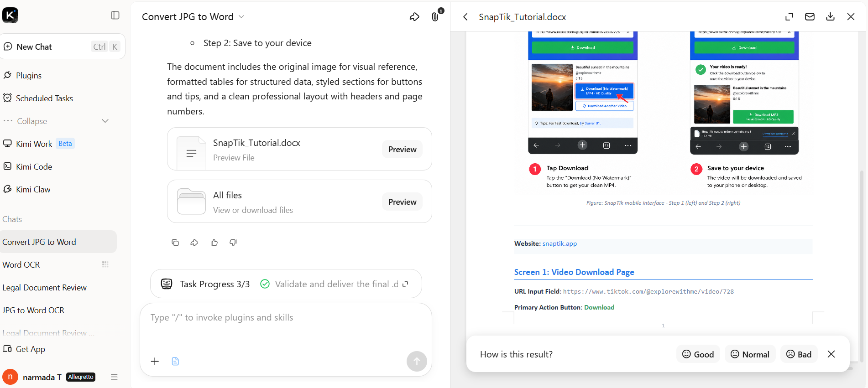Click the SnapTik_Tutorial.docx document file icon
Image resolution: width=868 pixels, height=388 pixels.
[x=191, y=153]
